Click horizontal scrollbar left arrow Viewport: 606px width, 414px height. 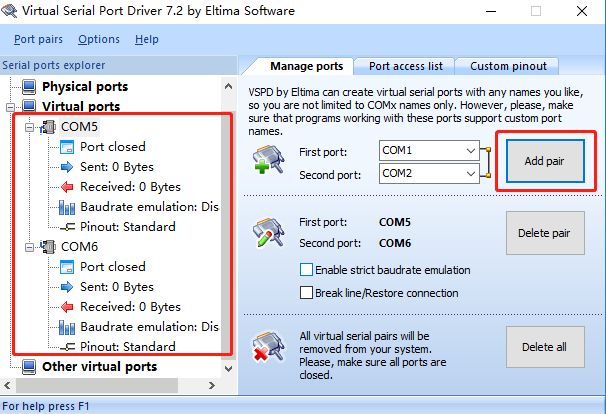(7, 385)
